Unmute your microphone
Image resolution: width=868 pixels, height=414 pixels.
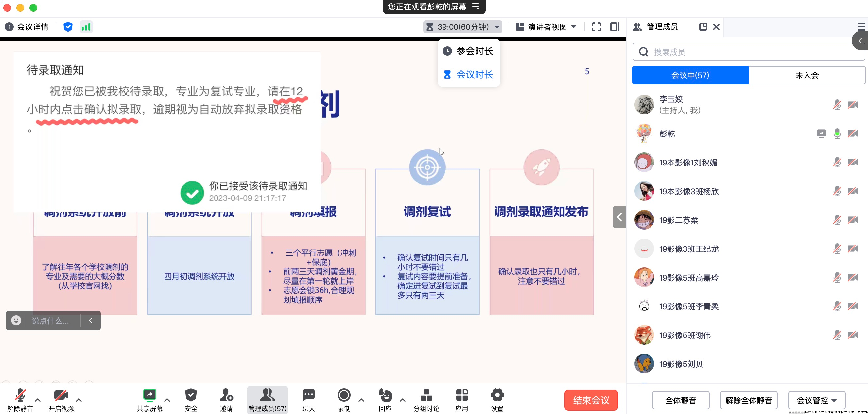(20, 395)
